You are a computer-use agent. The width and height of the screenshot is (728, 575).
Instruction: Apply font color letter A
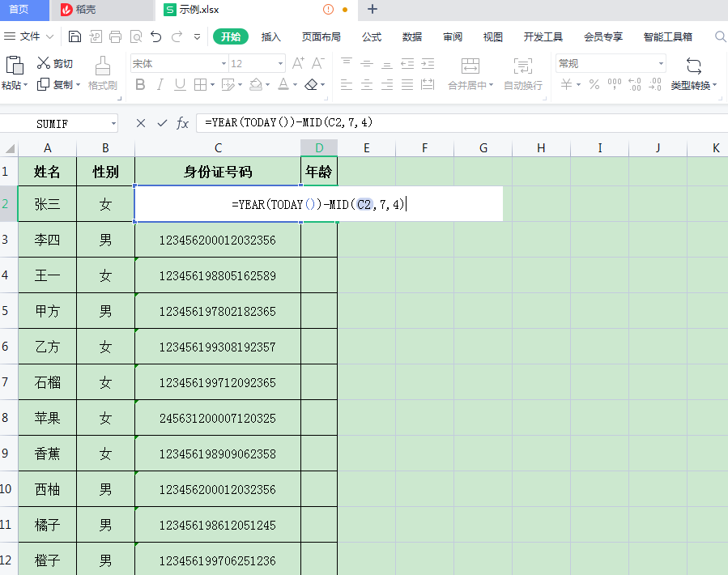(x=283, y=84)
